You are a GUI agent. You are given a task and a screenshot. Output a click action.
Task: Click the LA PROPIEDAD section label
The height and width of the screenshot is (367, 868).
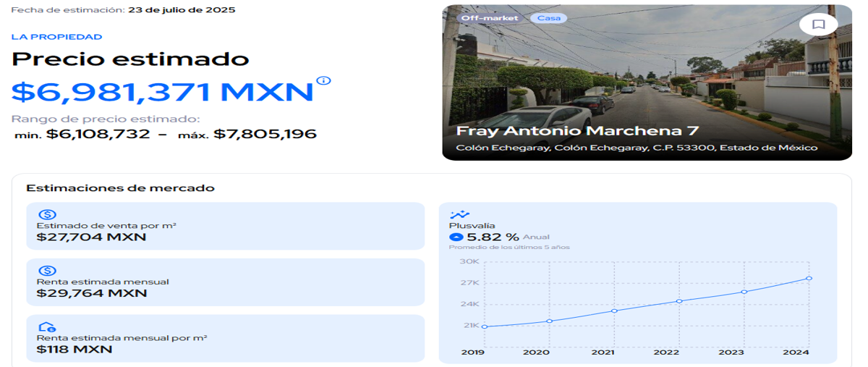[x=57, y=37]
